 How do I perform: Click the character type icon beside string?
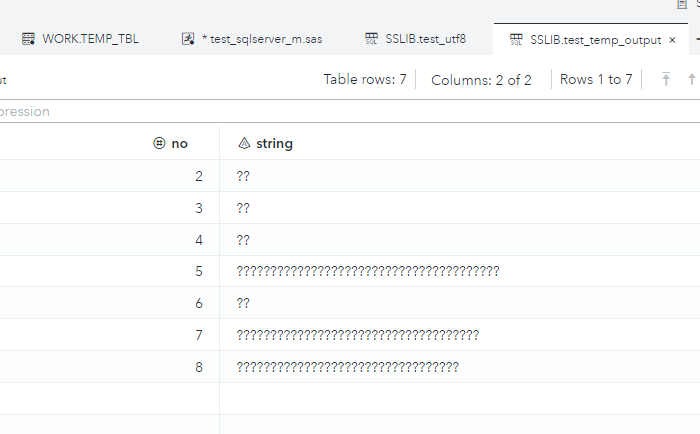coord(243,144)
